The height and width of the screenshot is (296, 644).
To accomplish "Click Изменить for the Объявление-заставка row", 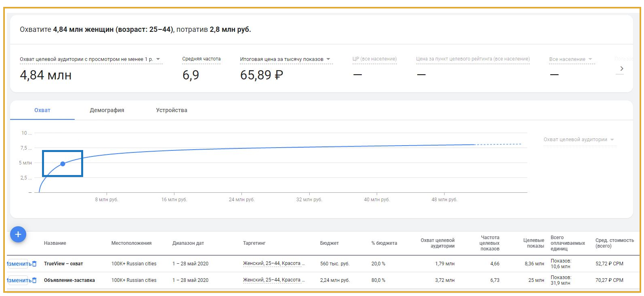I will (x=19, y=280).
